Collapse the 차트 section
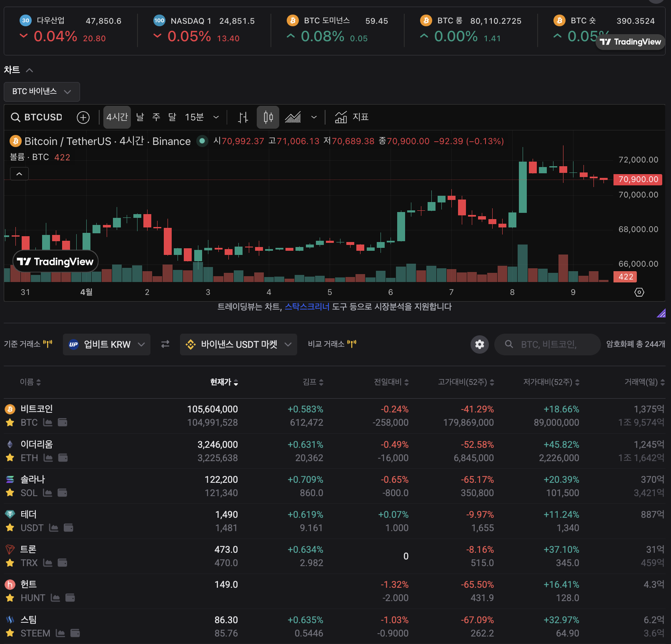The width and height of the screenshot is (671, 644). (x=29, y=70)
